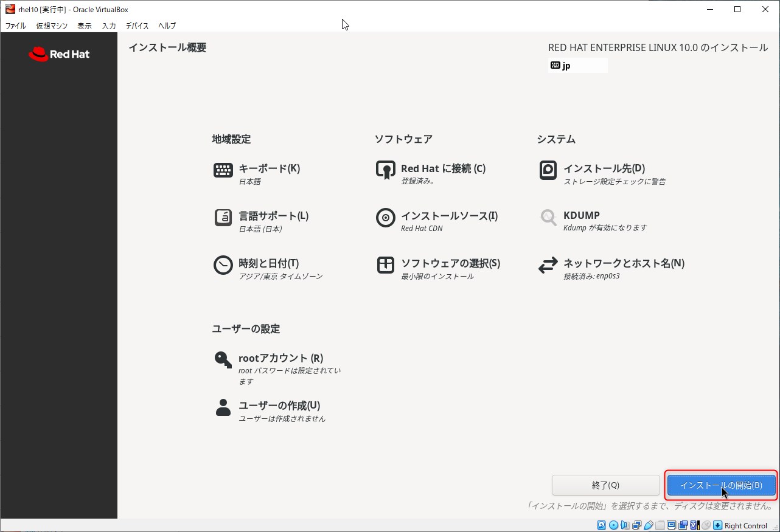780x532 pixels.
Task: Open Software Selection (ソフトウェアの選択) icon
Action: [x=386, y=265]
